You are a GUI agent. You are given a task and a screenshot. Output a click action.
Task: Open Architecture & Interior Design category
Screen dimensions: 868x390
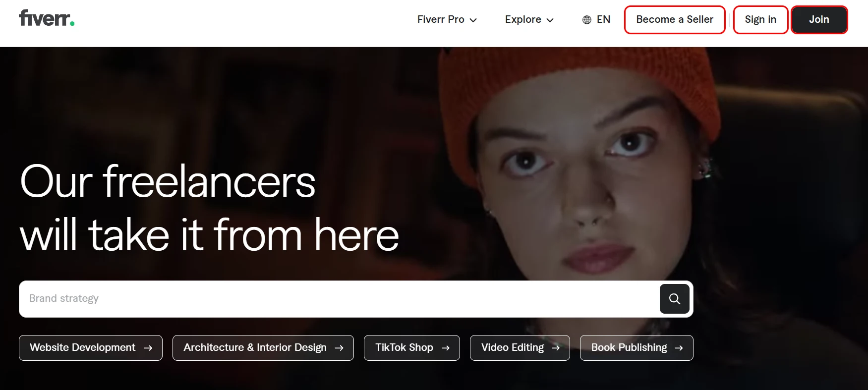click(263, 348)
